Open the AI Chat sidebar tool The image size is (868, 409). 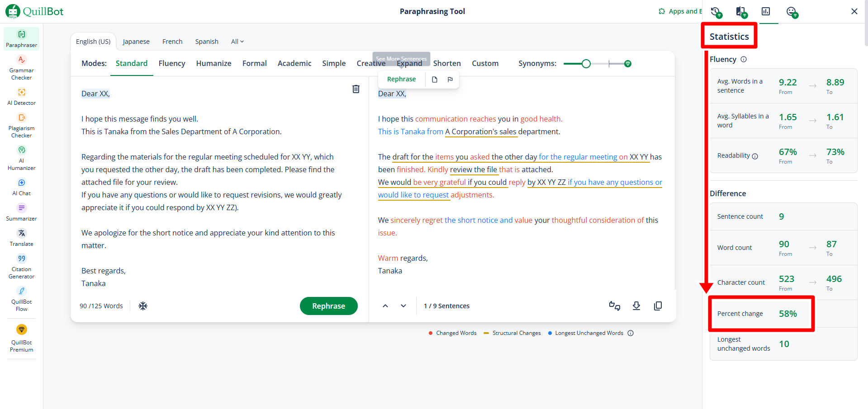coord(21,187)
